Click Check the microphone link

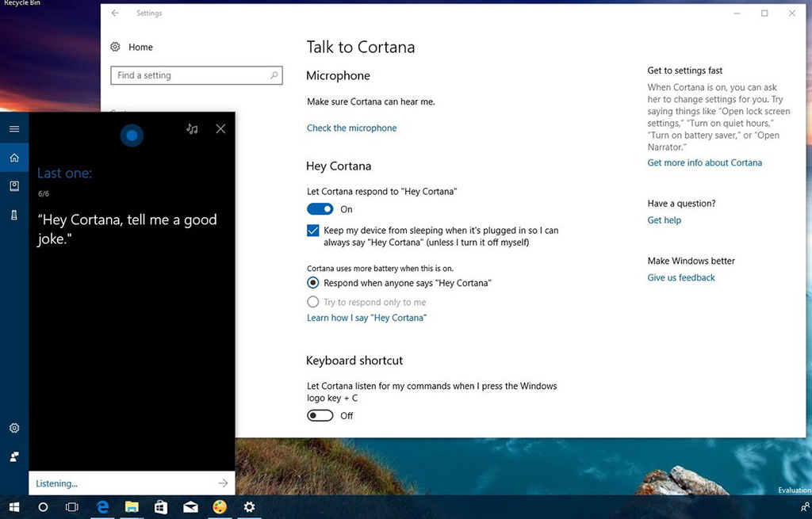351,128
